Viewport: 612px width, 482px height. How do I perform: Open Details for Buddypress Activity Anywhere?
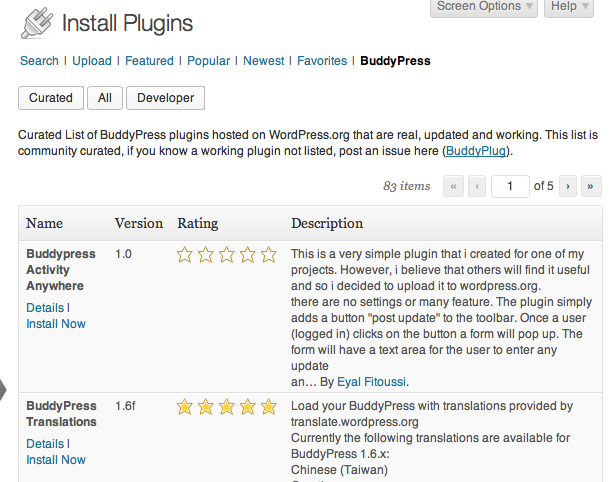coord(45,308)
